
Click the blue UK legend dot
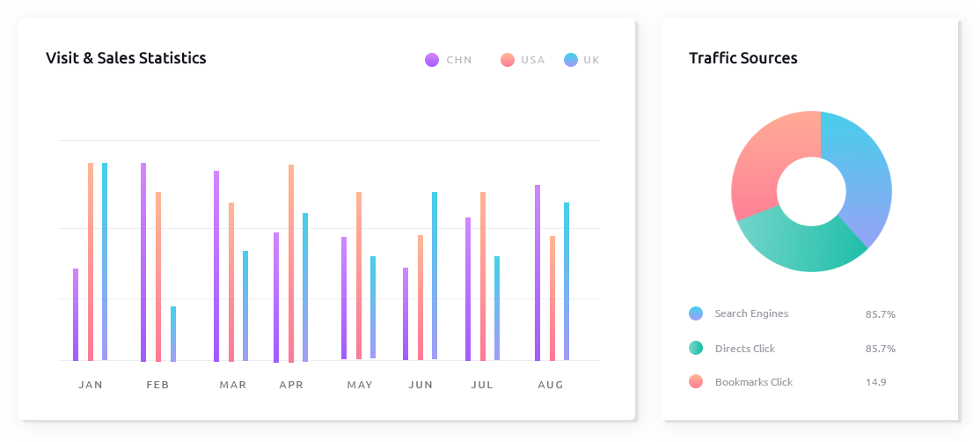coord(571,60)
